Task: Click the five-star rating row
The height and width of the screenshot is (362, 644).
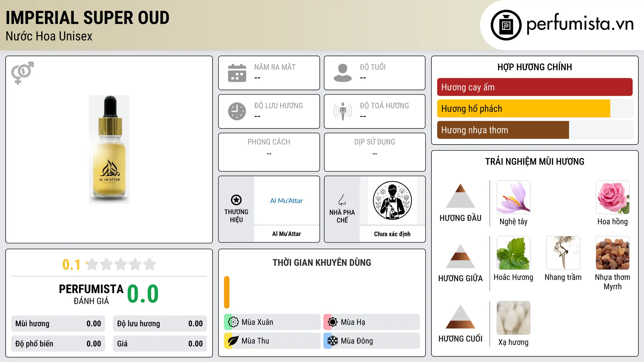Action: (121, 264)
